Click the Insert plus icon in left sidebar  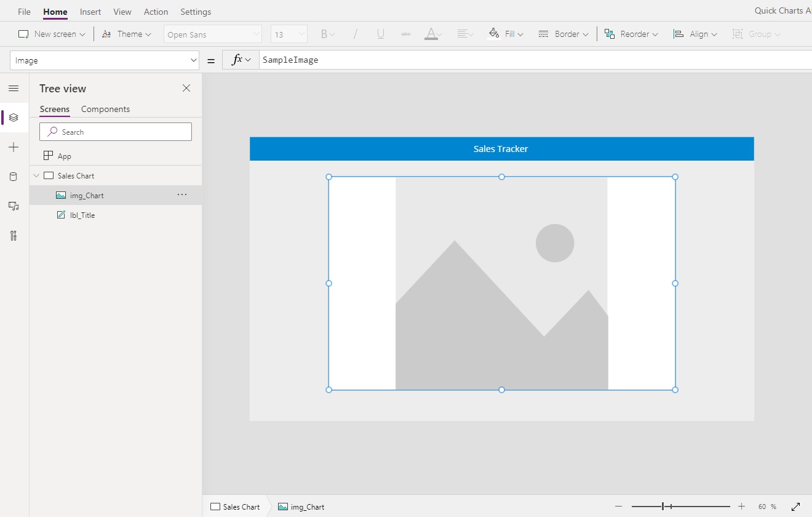point(14,147)
